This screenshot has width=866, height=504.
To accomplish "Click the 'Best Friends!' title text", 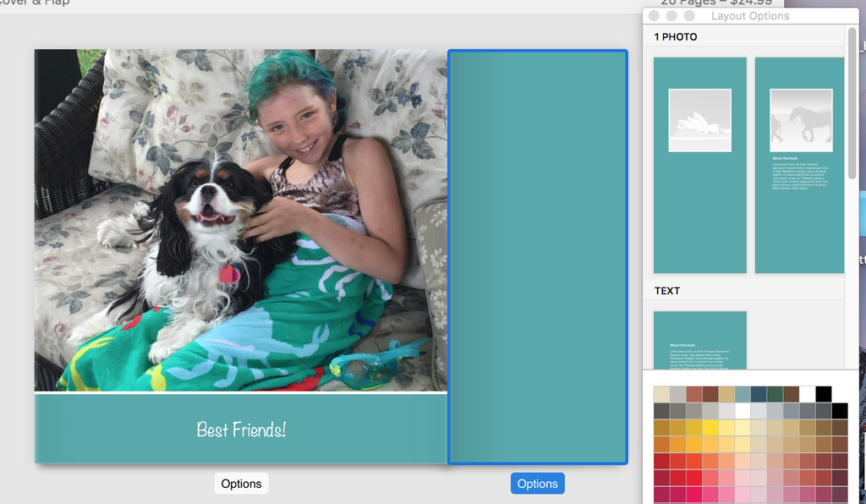I will 241,430.
